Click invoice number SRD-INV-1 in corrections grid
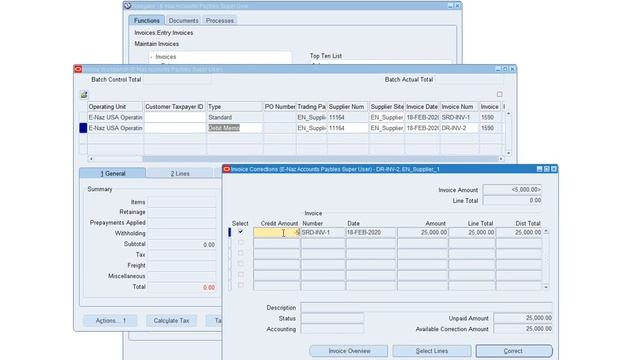640x360 pixels. [323, 232]
